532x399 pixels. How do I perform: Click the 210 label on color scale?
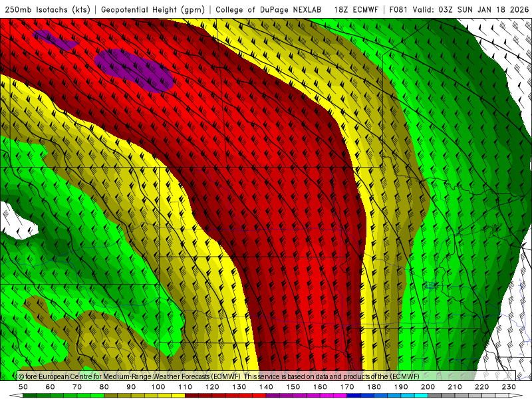[x=455, y=387]
